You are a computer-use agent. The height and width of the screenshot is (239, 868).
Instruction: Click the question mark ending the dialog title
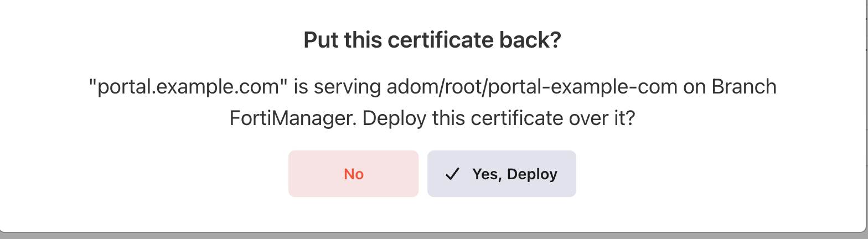click(x=556, y=41)
